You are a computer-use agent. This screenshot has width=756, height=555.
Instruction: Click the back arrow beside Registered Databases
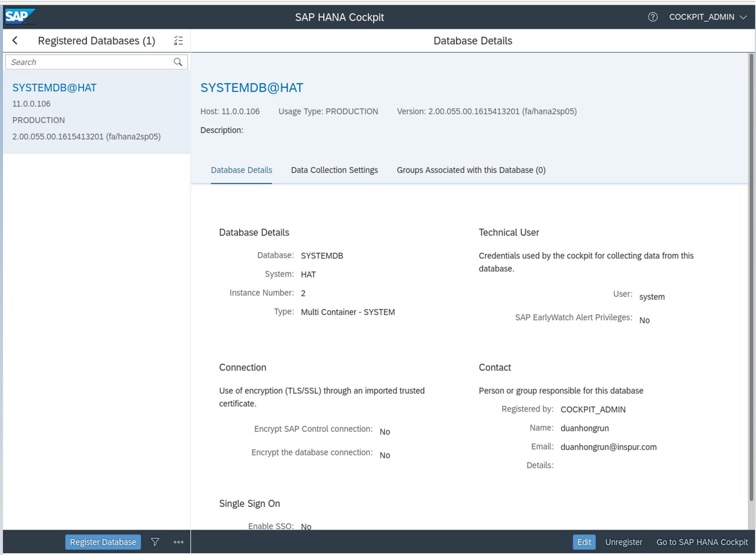15,40
